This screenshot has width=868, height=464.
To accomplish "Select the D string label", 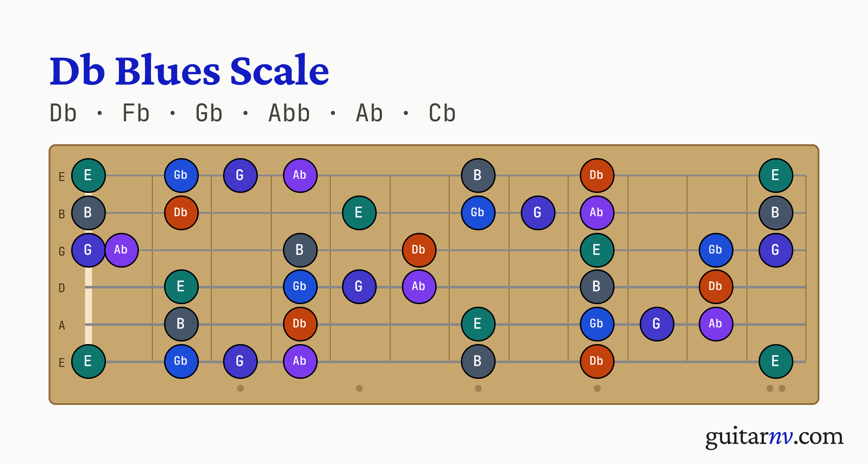I will [x=62, y=288].
